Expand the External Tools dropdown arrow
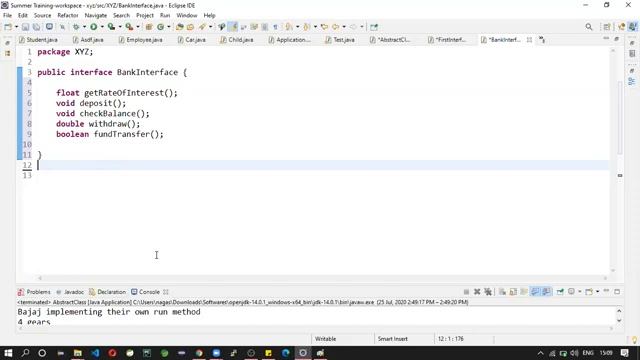 point(138,27)
